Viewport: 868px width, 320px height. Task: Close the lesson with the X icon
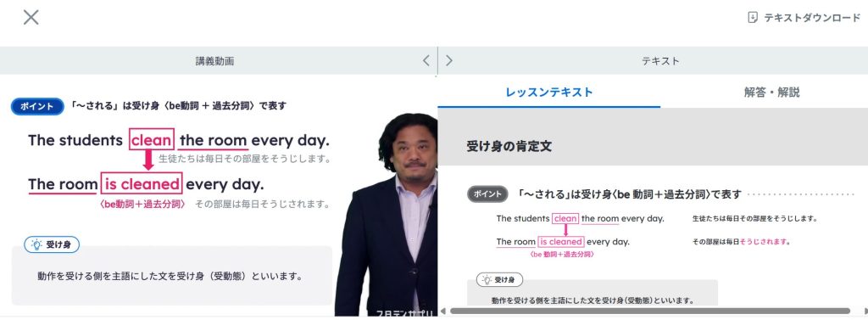(x=31, y=17)
